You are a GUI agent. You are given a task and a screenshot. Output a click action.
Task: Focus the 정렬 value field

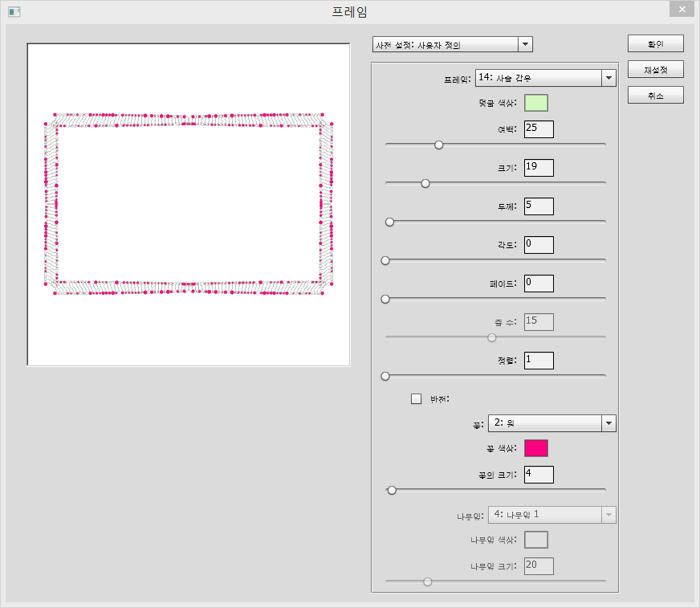(539, 360)
